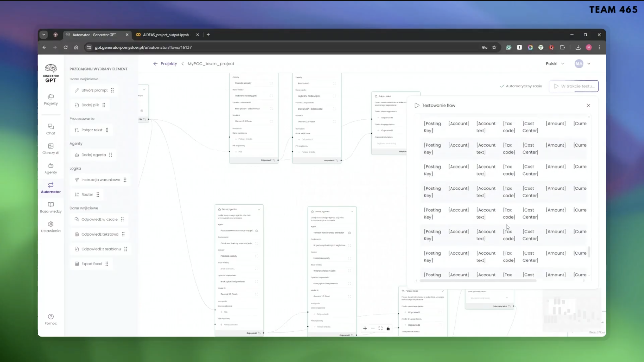Click the Pomoc help icon
The width and height of the screenshot is (644, 362).
tap(51, 317)
